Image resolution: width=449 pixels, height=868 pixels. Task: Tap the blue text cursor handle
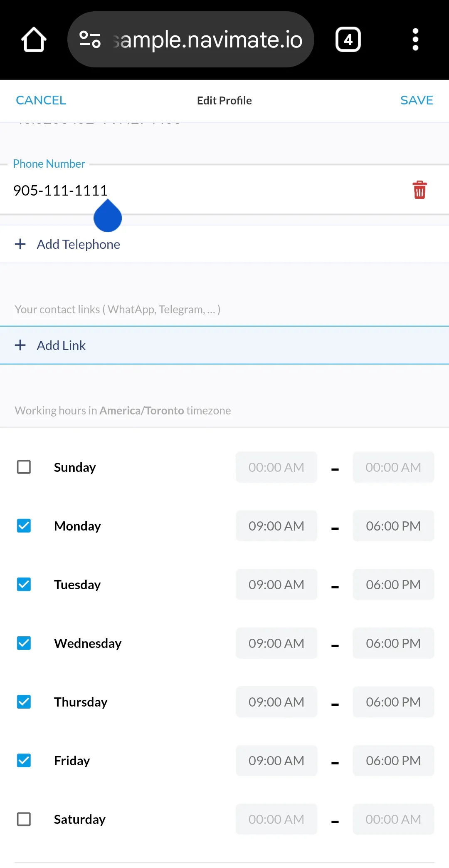tap(108, 217)
